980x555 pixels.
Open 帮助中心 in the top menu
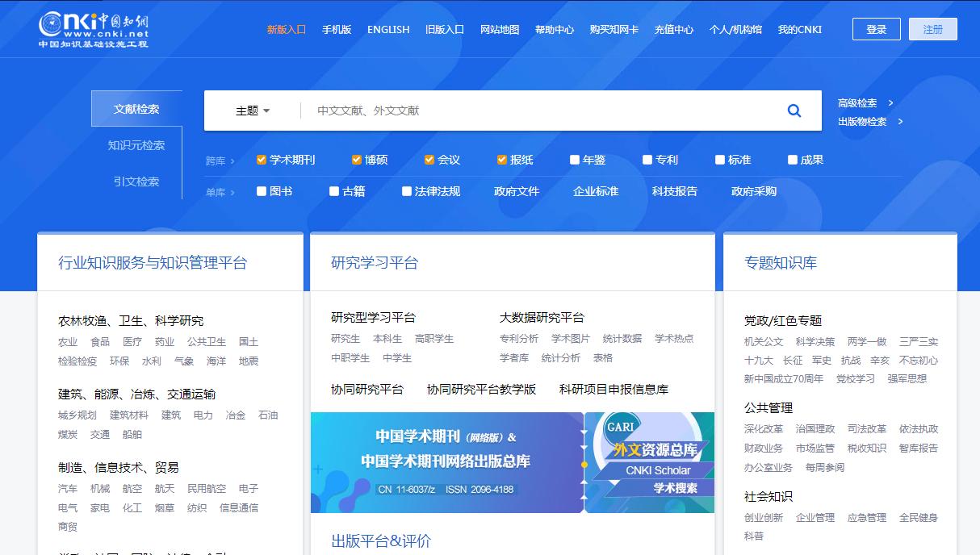[x=555, y=29]
